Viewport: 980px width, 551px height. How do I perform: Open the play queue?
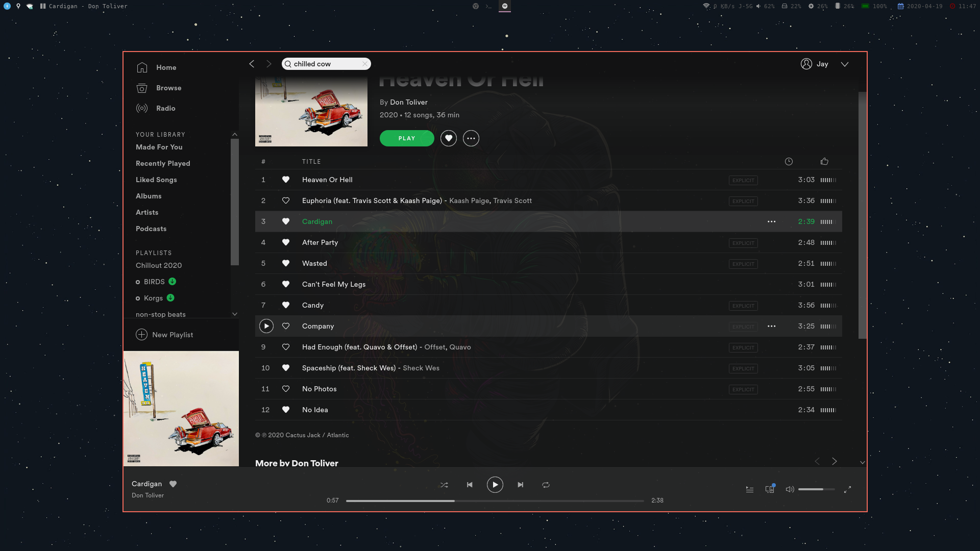[x=749, y=489]
